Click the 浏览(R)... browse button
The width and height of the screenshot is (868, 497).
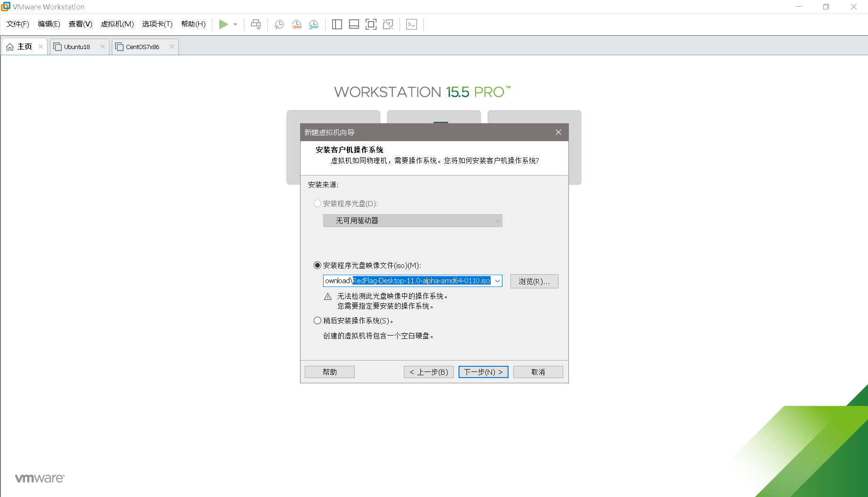534,281
